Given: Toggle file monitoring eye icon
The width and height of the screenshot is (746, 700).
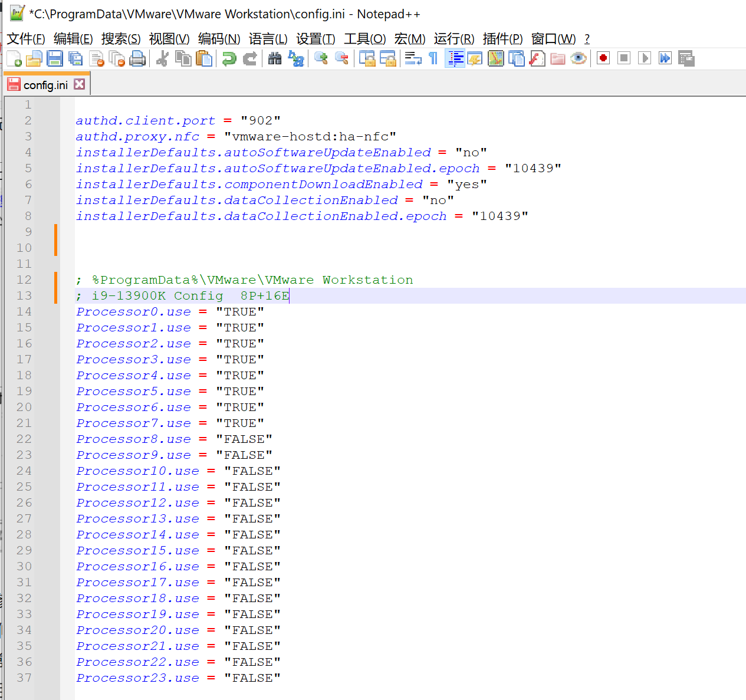Looking at the screenshot, I should [579, 58].
